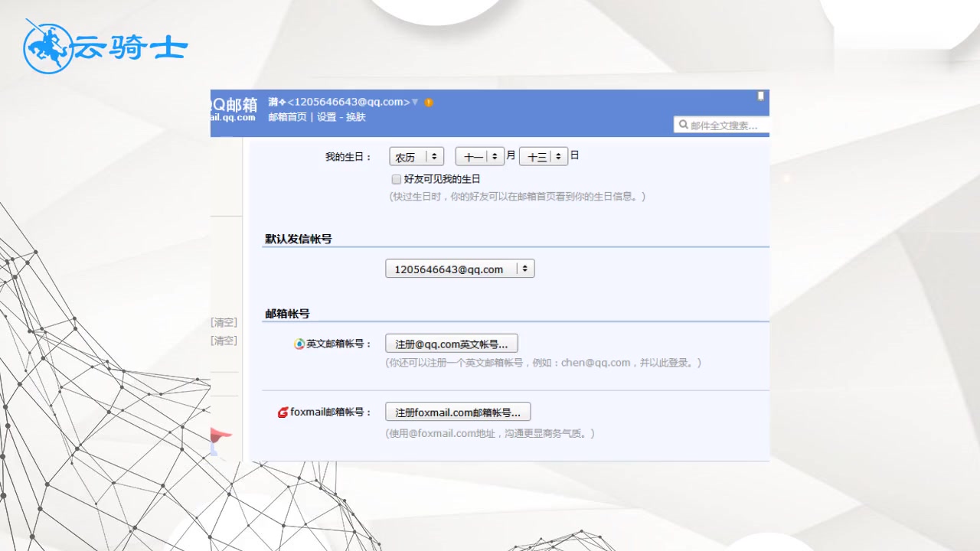The width and height of the screenshot is (980, 551).
Task: Open the birthday day dropdown 十三
Action: pyautogui.click(x=544, y=157)
